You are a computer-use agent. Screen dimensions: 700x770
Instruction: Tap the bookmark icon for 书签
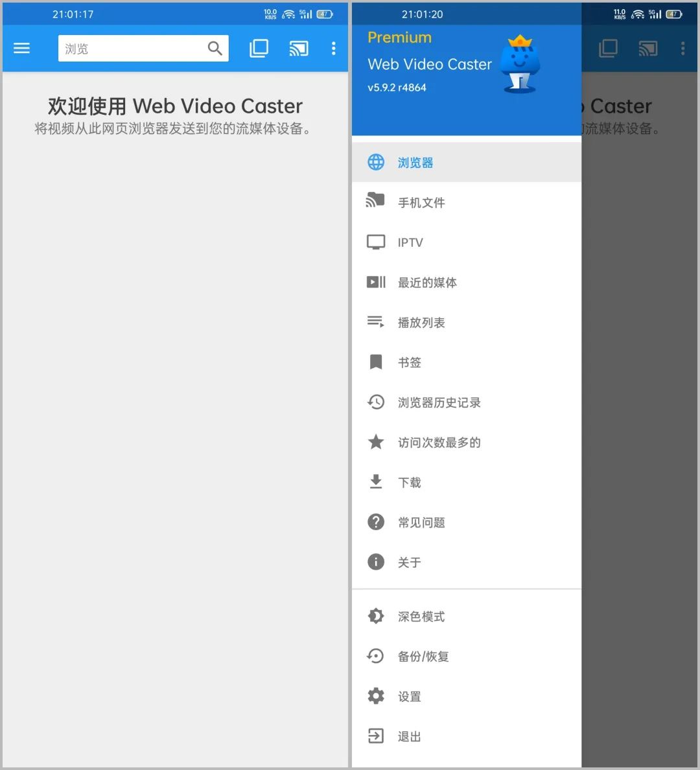[x=376, y=362]
